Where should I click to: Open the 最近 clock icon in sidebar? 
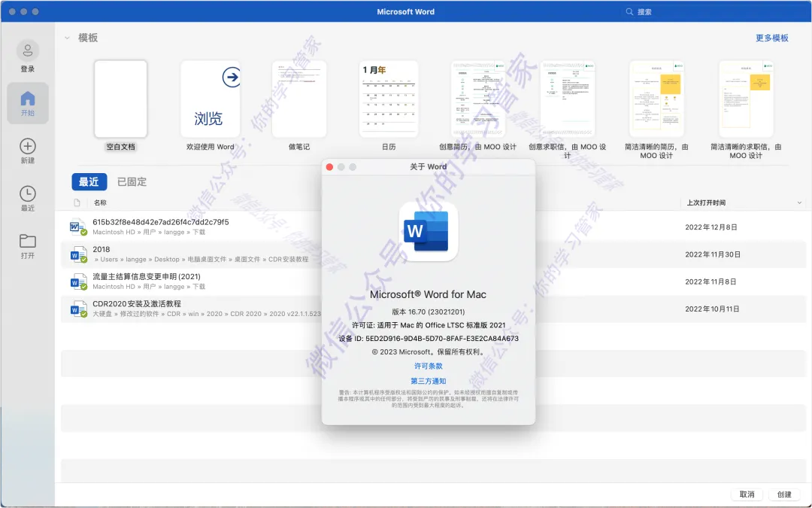point(28,194)
